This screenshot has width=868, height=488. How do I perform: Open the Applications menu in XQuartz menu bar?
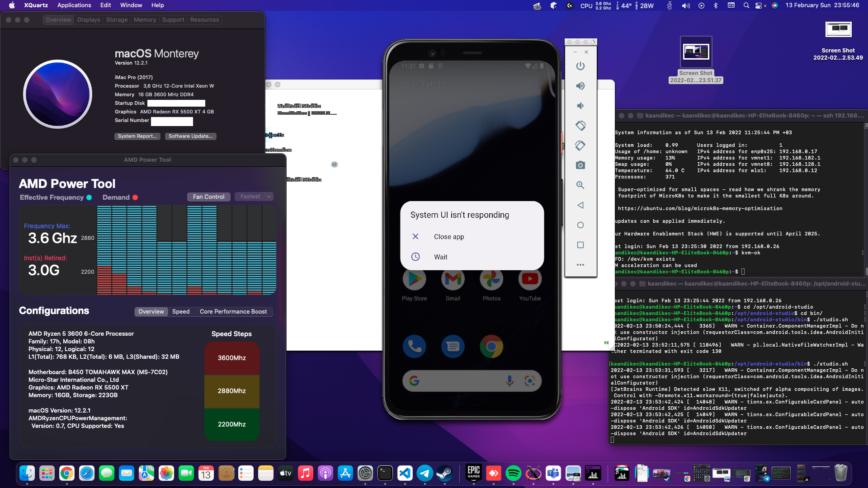click(74, 5)
